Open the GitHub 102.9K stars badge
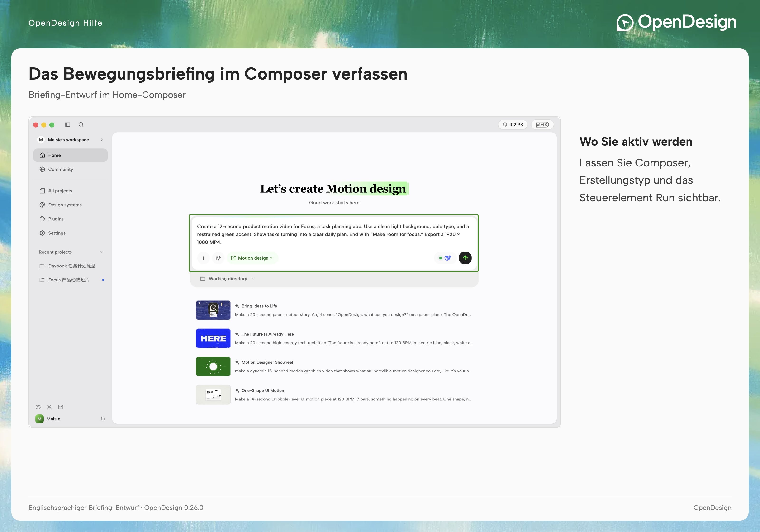This screenshot has width=760, height=532. click(513, 124)
